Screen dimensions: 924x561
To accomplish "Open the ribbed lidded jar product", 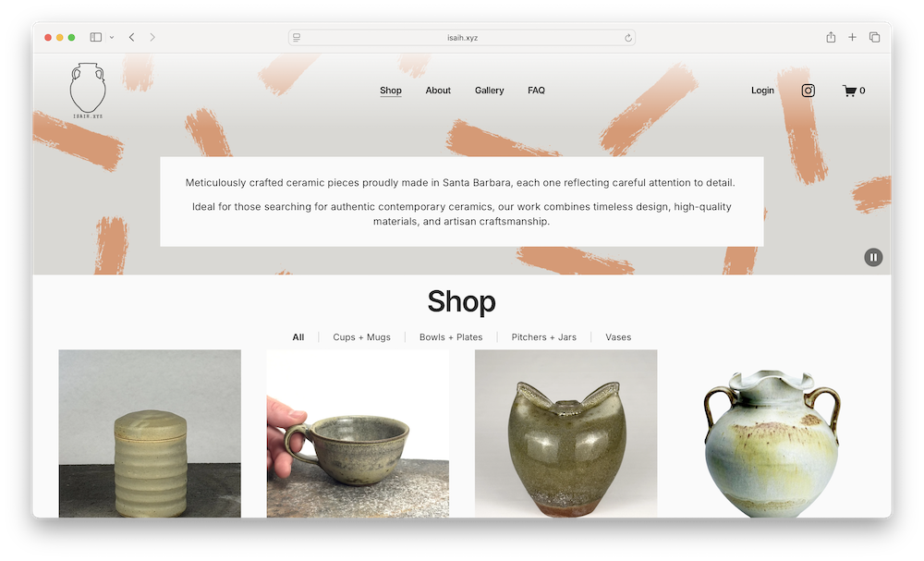I will (x=150, y=433).
